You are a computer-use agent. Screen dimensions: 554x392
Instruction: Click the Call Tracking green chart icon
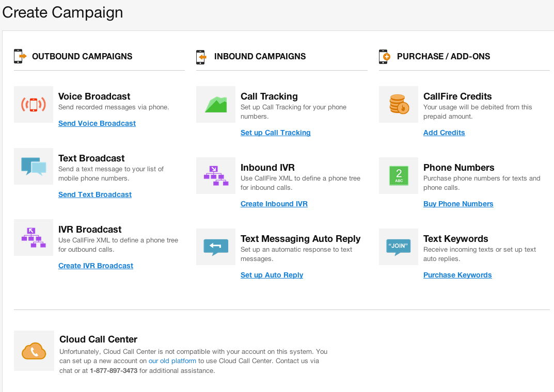[x=216, y=104]
